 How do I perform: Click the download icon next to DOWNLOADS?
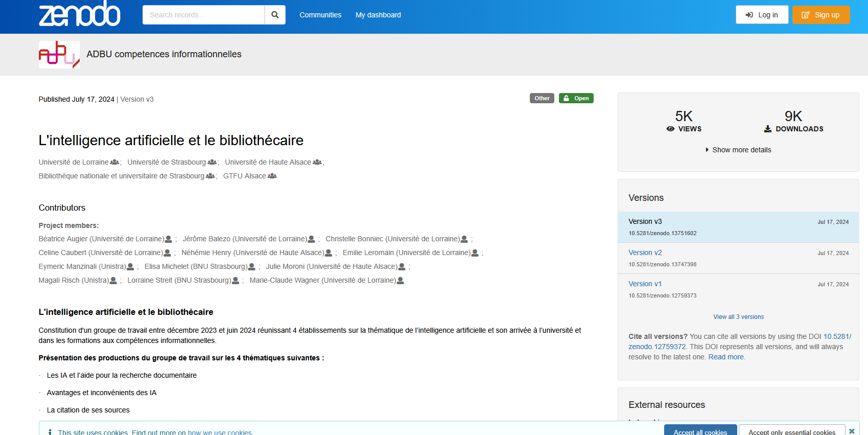click(x=768, y=129)
